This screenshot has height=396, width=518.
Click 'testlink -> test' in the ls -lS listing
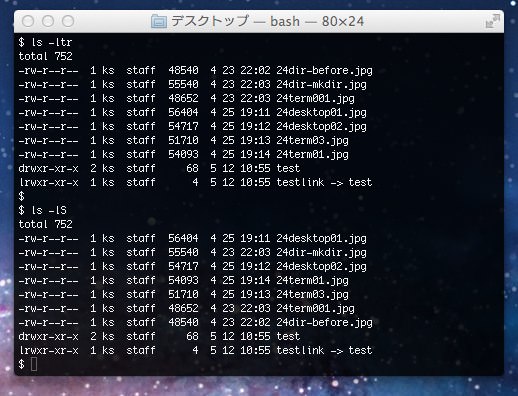[324, 350]
